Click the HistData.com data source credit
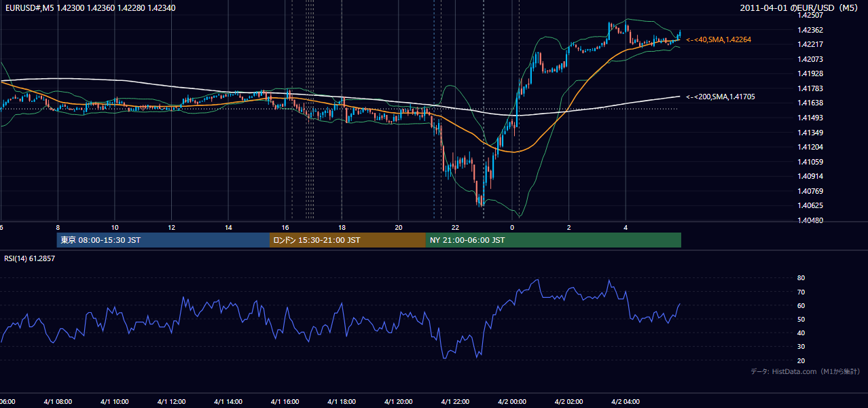The height and width of the screenshot is (408, 868). (806, 371)
